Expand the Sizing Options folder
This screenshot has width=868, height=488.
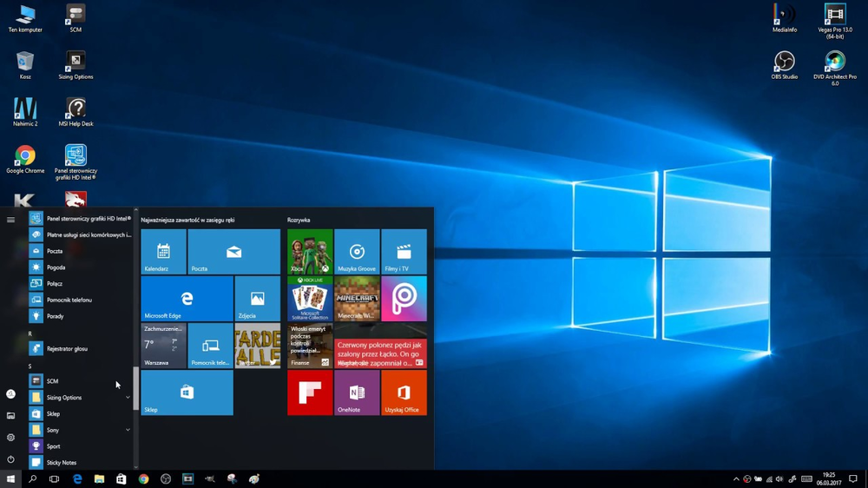pyautogui.click(x=80, y=397)
